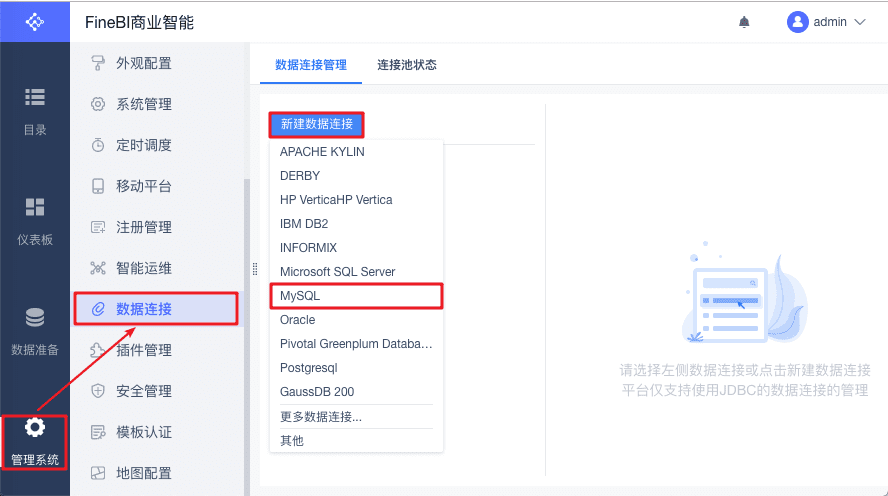Open the 目录 directory sidebar icon
The width and height of the screenshot is (888, 496).
[35, 97]
